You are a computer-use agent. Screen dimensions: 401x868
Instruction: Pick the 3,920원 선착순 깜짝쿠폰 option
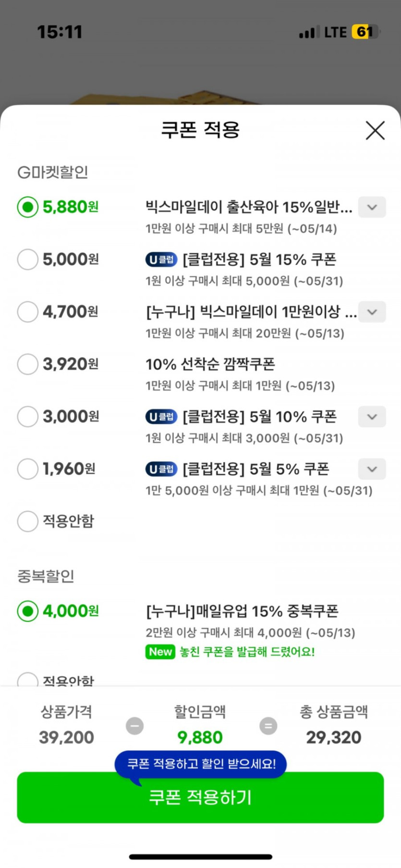[x=28, y=364]
